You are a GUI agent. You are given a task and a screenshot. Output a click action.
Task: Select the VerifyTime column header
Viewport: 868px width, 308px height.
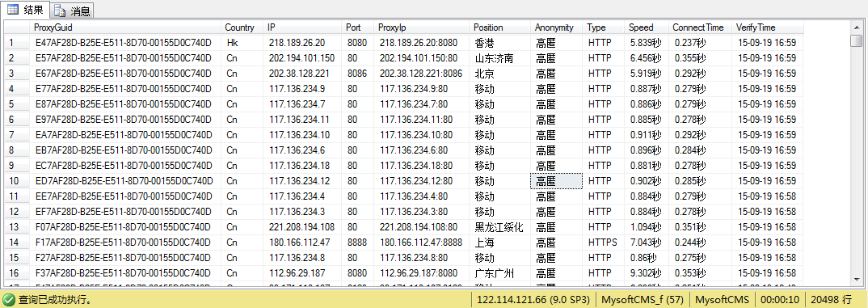point(767,27)
